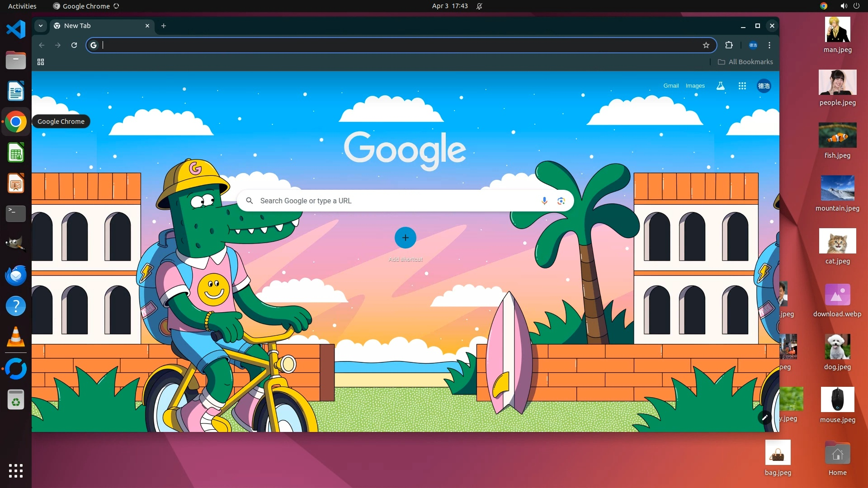
Task: Open the Gmail link
Action: click(x=671, y=86)
